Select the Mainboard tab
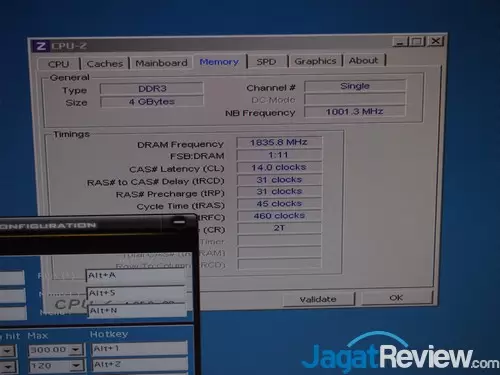Image resolution: width=500 pixels, height=375 pixels. [161, 63]
